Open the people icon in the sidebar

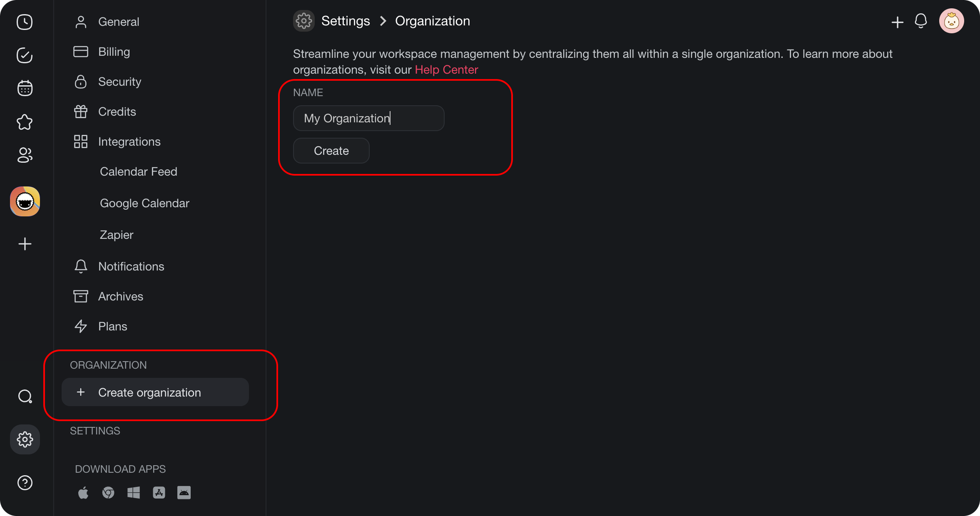tap(25, 155)
